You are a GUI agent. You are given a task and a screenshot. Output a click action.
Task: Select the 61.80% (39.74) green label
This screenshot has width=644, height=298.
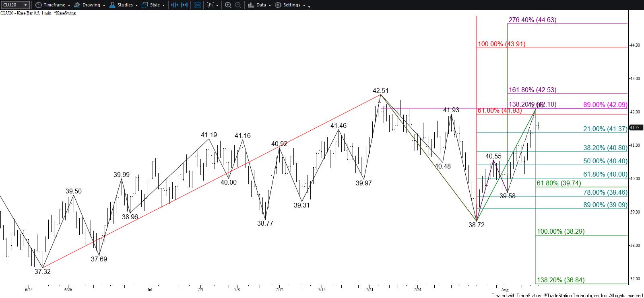[559, 183]
